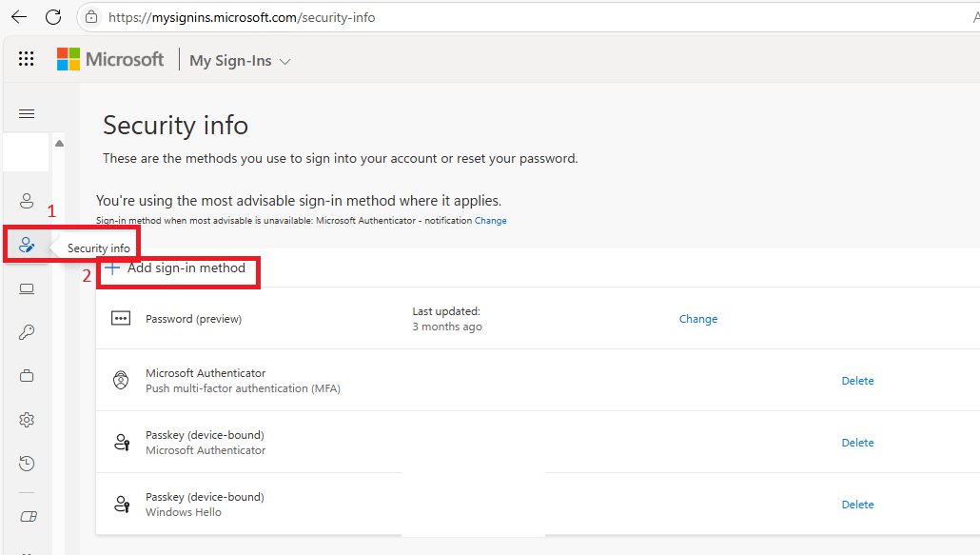Image resolution: width=980 pixels, height=555 pixels.
Task: Delete the Windows Hello passkey
Action: point(857,505)
